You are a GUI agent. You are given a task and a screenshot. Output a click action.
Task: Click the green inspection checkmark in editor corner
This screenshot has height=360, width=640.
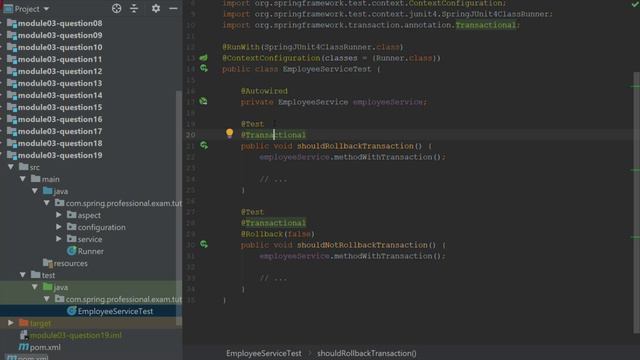click(x=635, y=4)
